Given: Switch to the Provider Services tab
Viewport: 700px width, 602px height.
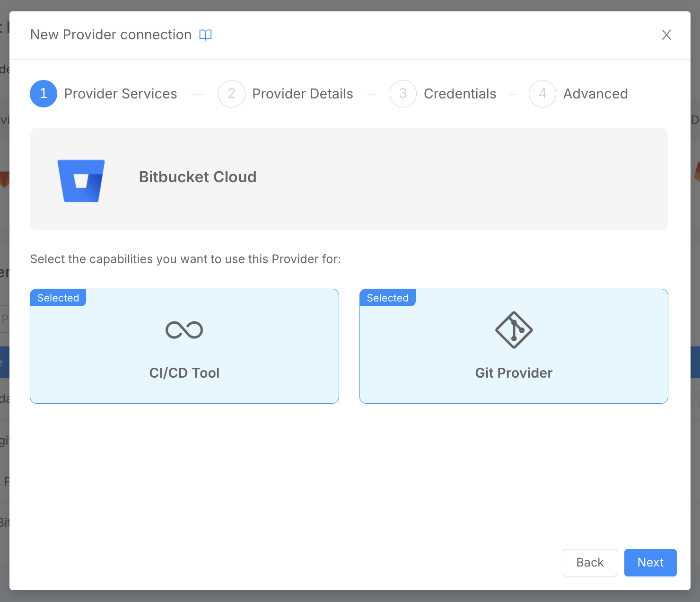Looking at the screenshot, I should tap(121, 94).
